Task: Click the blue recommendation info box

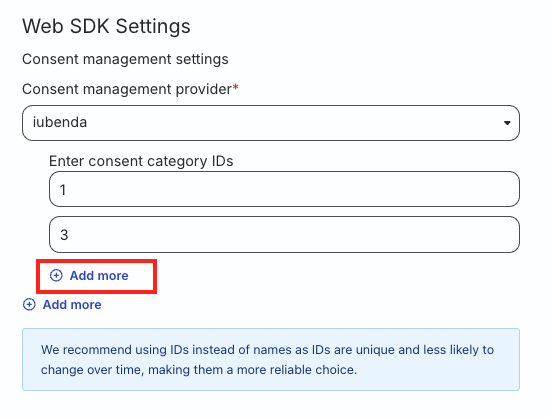Action: 271,359
